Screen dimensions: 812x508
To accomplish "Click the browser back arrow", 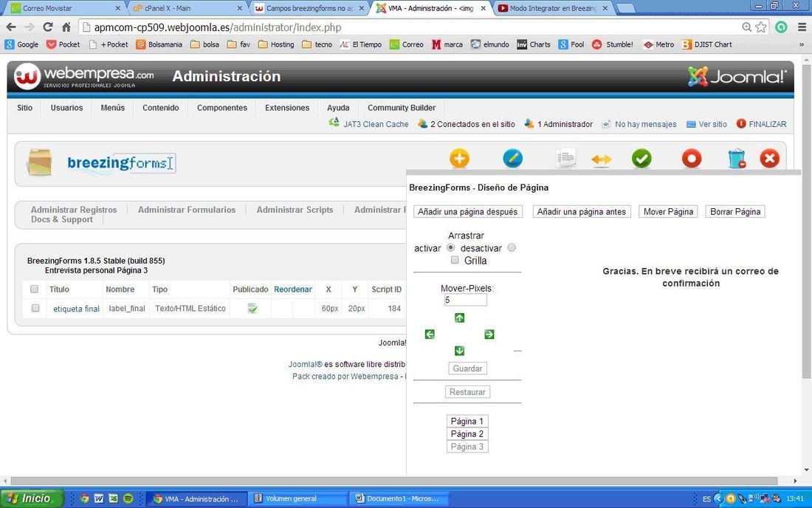I will (x=11, y=27).
